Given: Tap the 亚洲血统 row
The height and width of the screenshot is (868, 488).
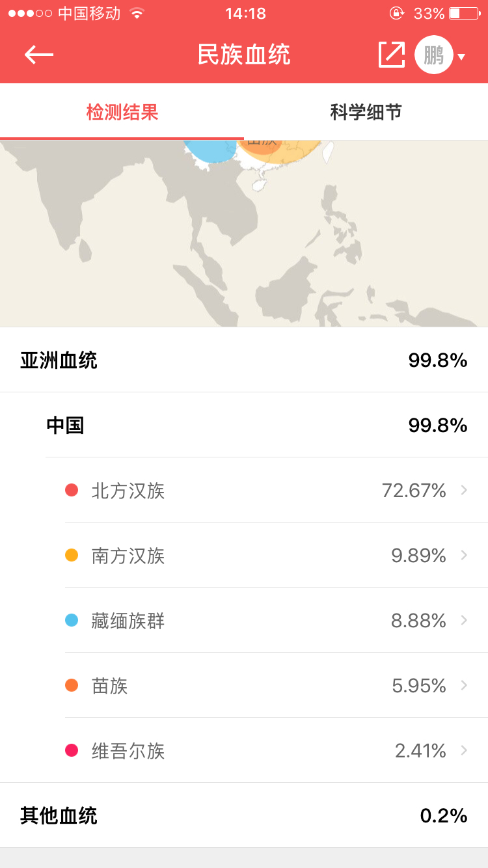Looking at the screenshot, I should click(244, 360).
